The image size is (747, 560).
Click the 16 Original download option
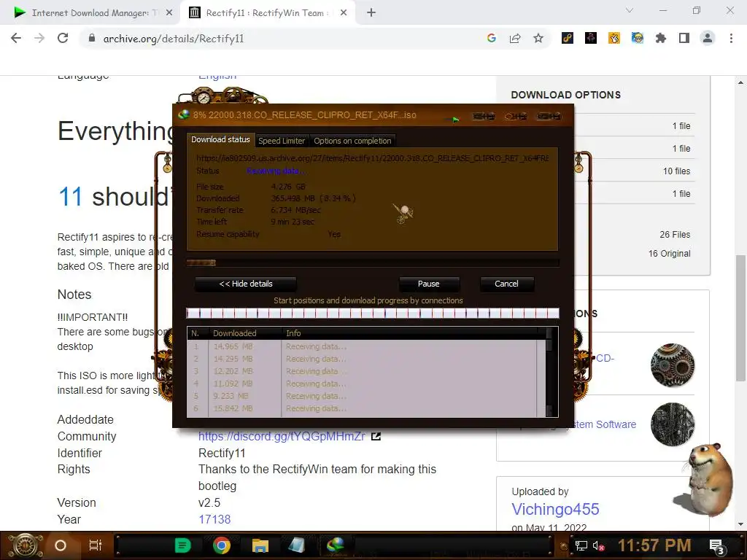669,254
